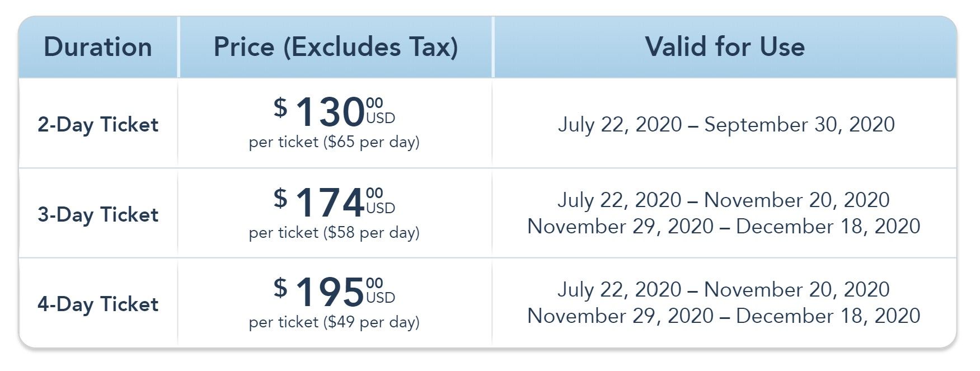Image resolution: width=980 pixels, height=371 pixels.
Task: Click the $195 price amount
Action: click(330, 292)
